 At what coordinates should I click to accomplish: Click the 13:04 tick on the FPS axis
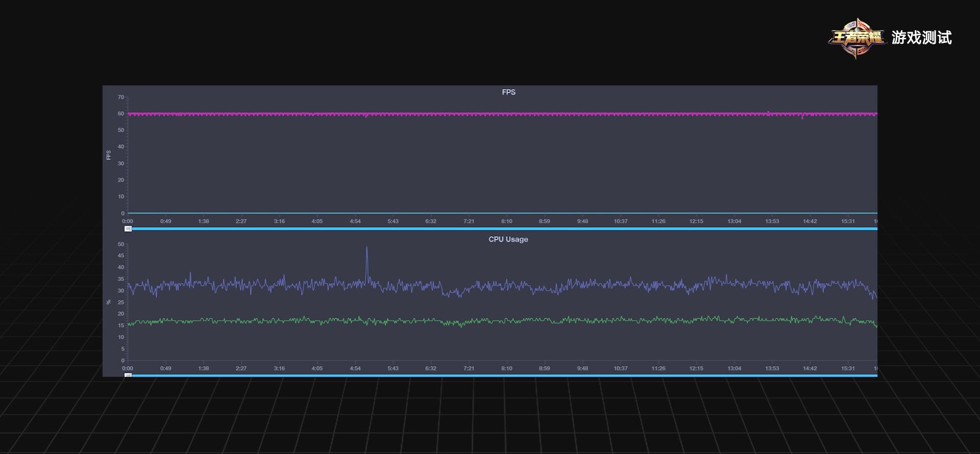point(734,221)
